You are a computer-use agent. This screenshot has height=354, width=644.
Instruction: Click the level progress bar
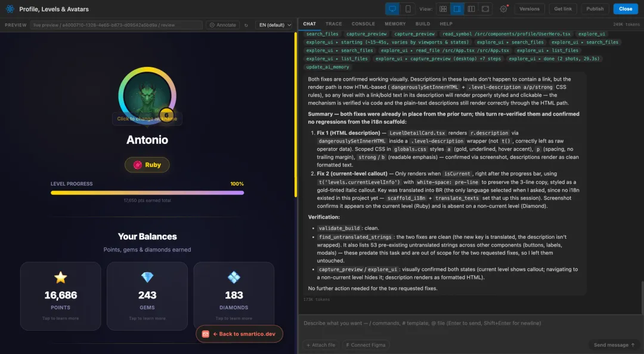[x=147, y=193]
